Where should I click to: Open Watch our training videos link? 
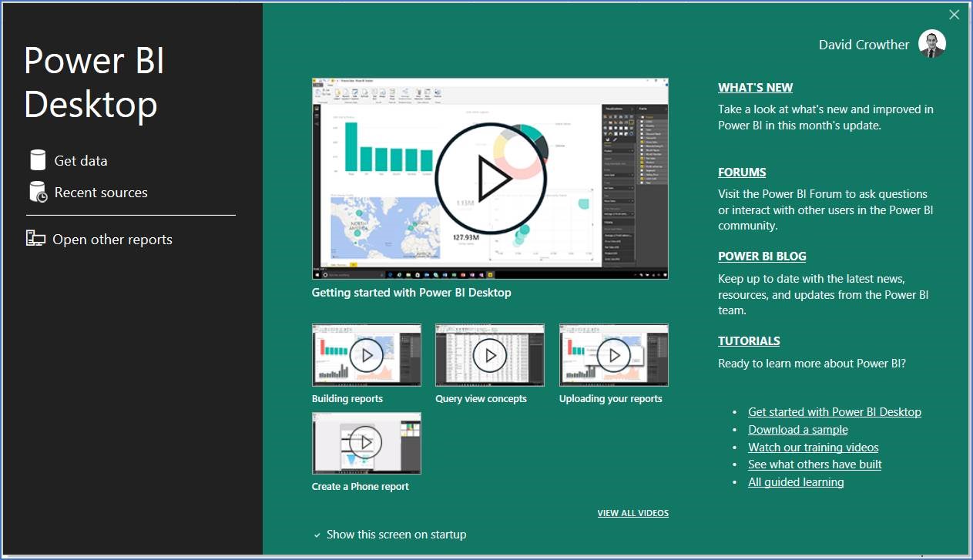tap(814, 448)
